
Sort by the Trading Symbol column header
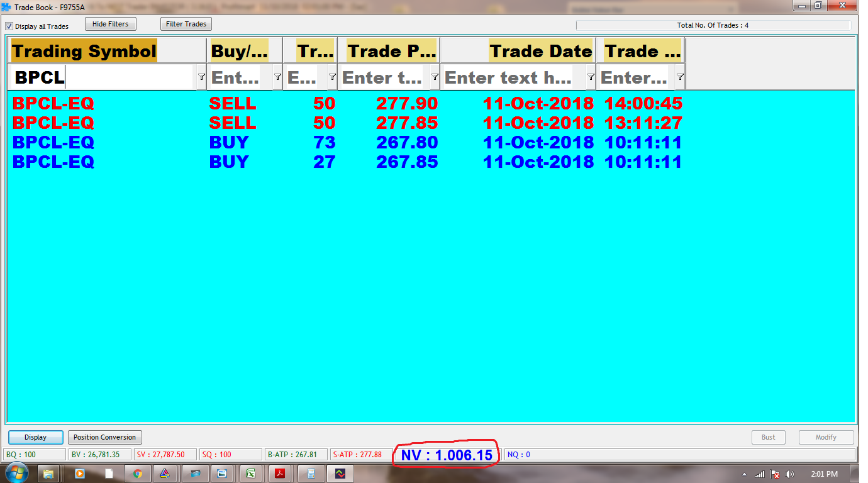[108, 51]
